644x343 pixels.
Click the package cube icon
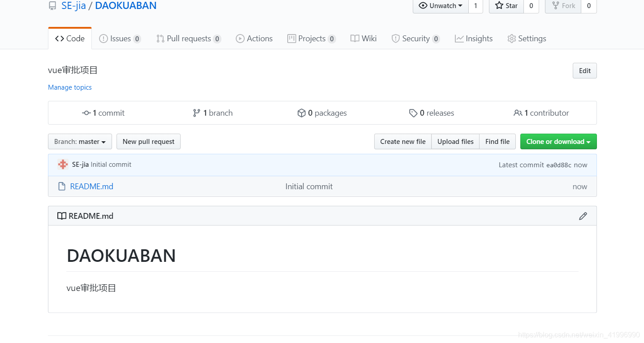coord(302,113)
